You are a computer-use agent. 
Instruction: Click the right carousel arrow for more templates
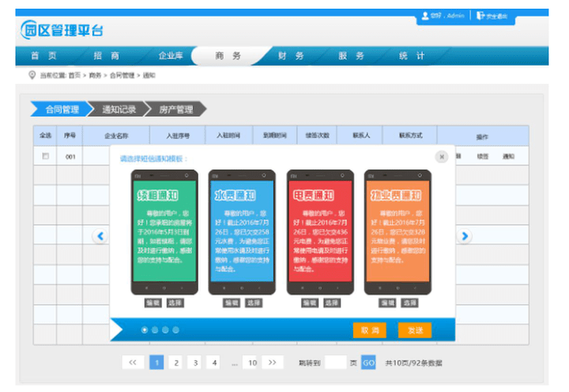[x=465, y=236]
